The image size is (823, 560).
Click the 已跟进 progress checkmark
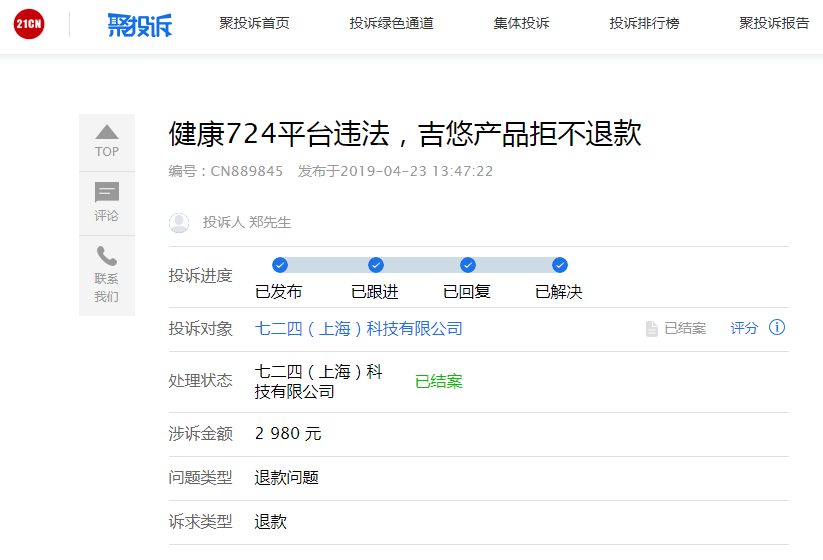(376, 265)
